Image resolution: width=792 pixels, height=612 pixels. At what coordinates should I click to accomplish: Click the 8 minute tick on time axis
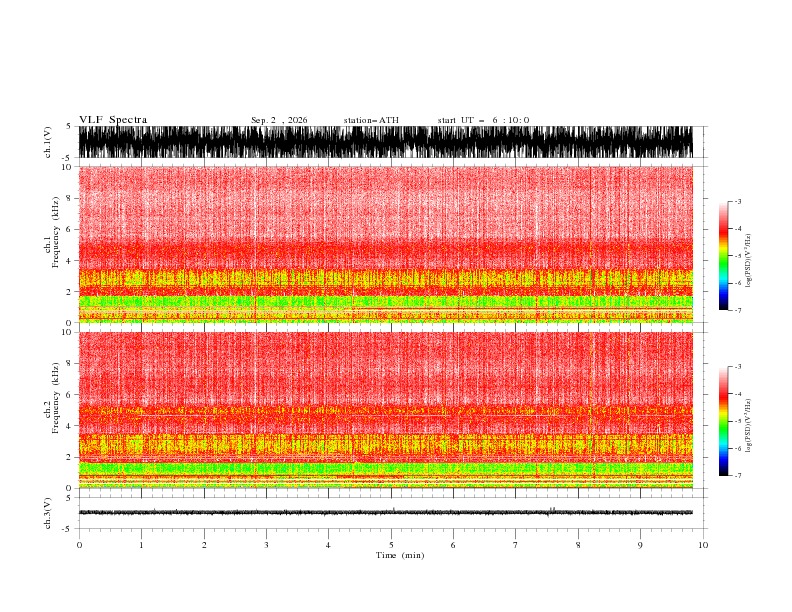[578, 545]
